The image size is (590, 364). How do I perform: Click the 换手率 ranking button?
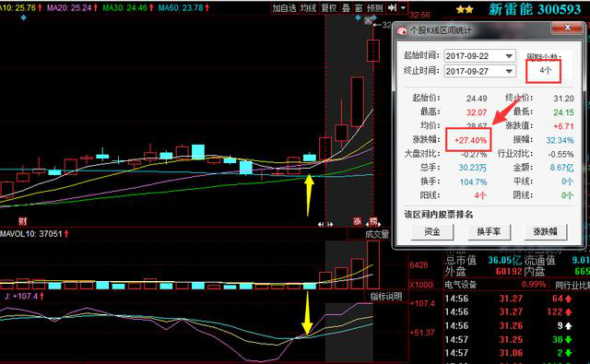489,231
